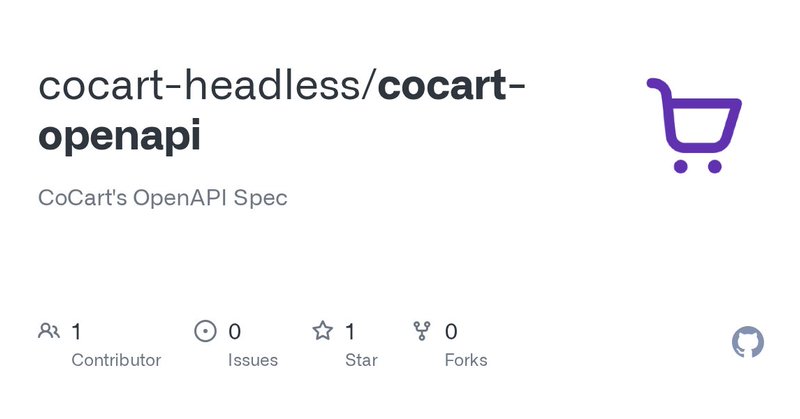Click the word 'Spec' in the description
The width and height of the screenshot is (800, 419).
(x=264, y=197)
